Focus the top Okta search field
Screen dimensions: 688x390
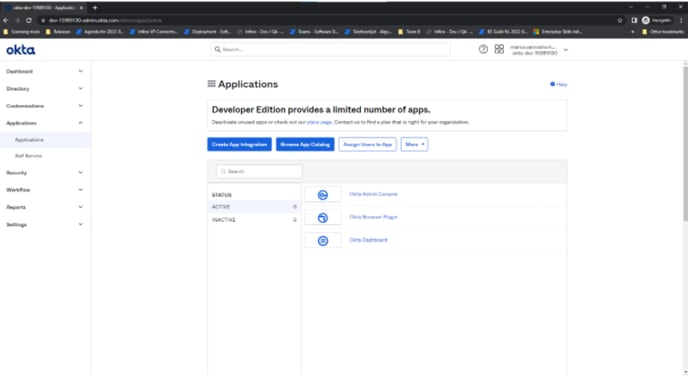pyautogui.click(x=330, y=50)
